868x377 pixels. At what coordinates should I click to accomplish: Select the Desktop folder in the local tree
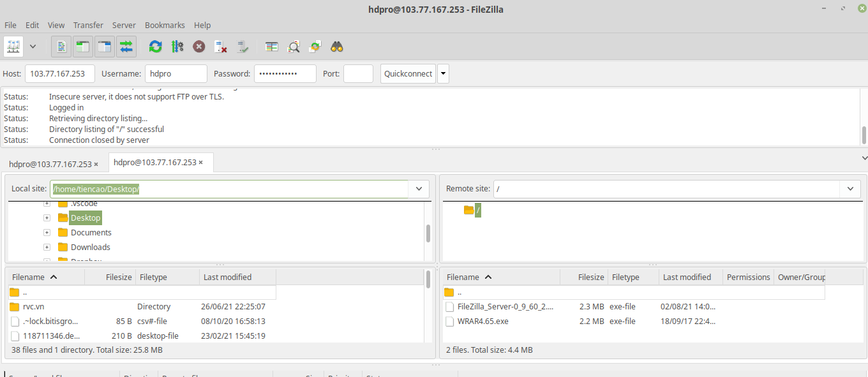pos(86,218)
